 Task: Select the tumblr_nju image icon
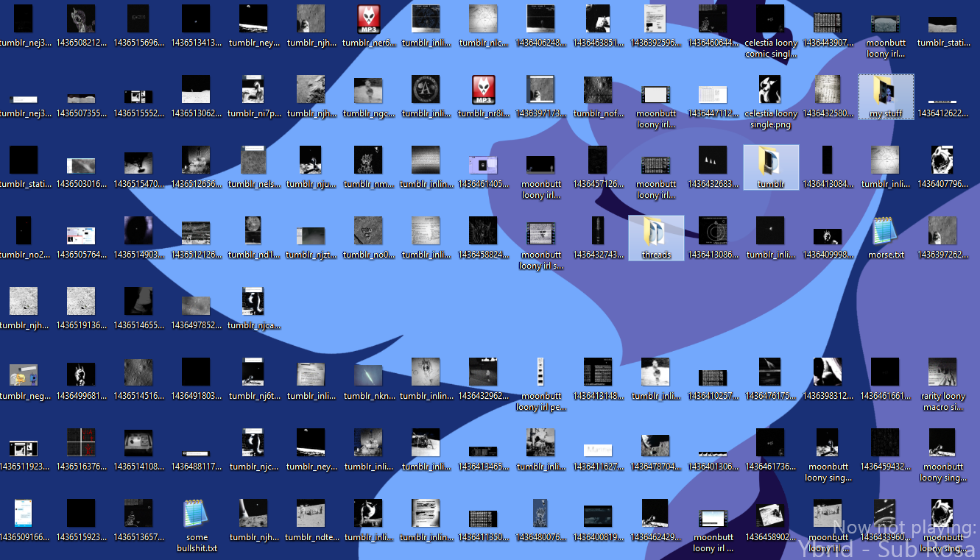tap(311, 160)
